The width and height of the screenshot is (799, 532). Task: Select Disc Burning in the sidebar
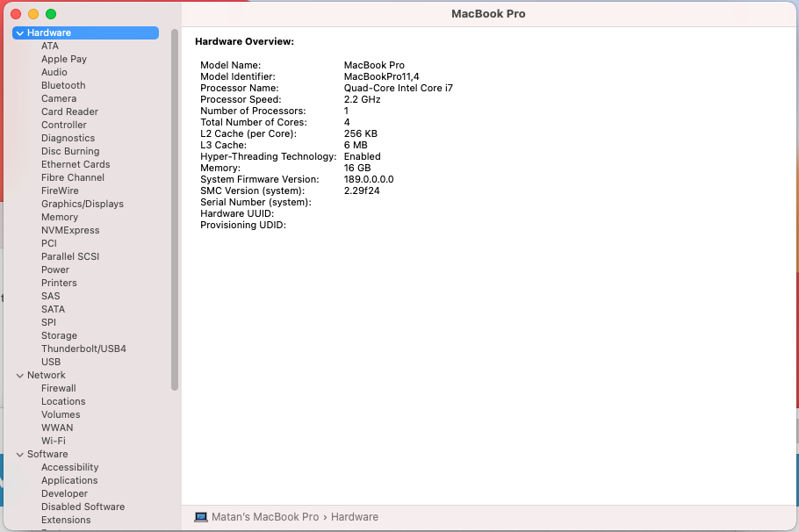pyautogui.click(x=70, y=151)
